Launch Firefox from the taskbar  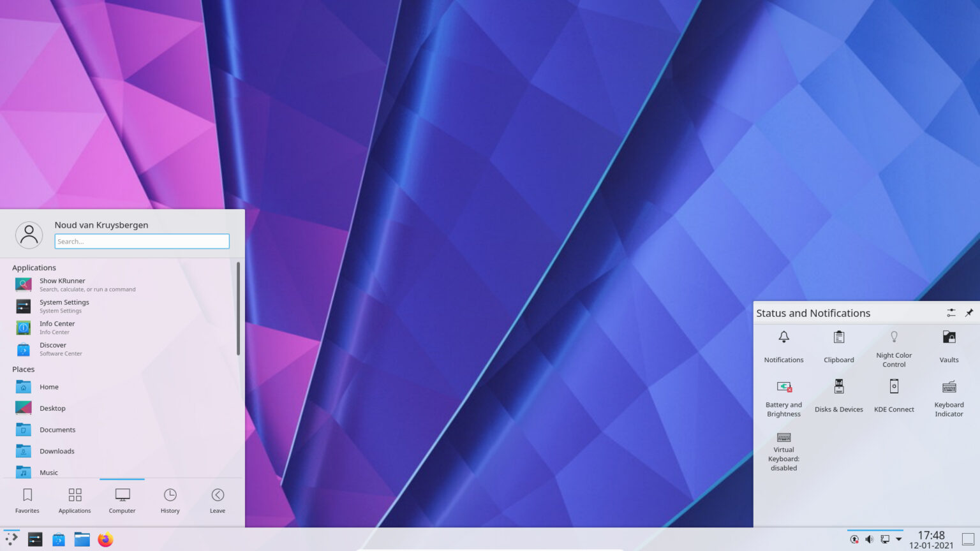105,539
